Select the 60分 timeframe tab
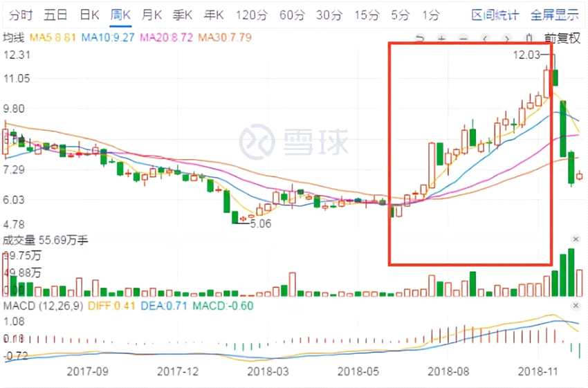Screen dimensions: 588x388 click(292, 15)
